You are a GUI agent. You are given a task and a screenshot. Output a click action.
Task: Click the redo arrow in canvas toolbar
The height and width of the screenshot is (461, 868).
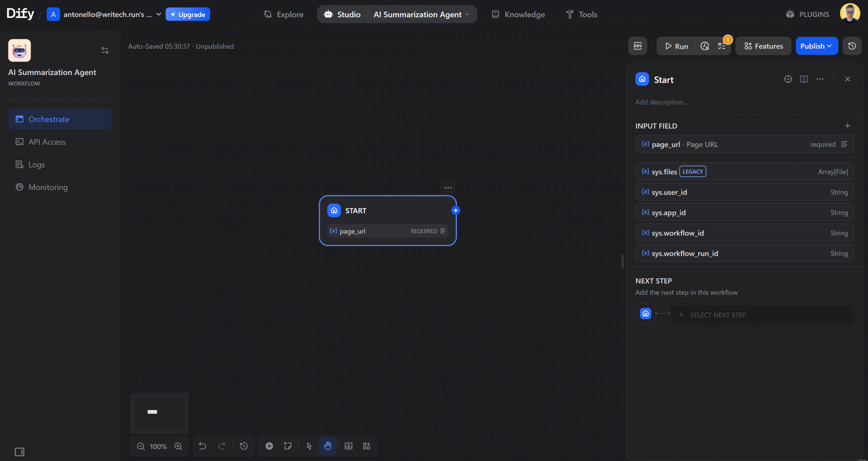[222, 446]
